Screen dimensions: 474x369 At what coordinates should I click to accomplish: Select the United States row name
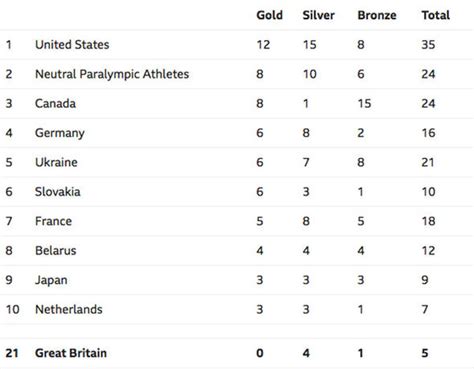tap(72, 45)
